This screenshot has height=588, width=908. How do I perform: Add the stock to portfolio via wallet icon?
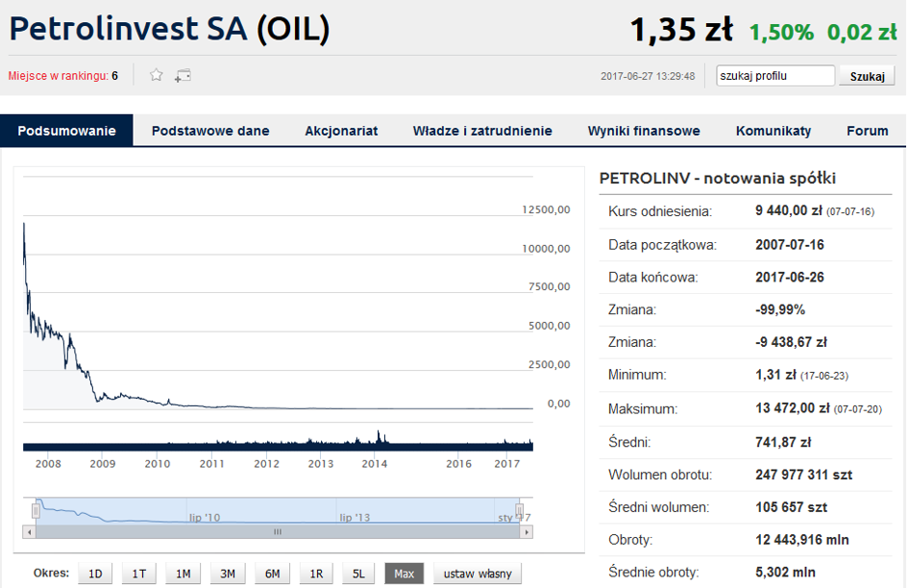[x=183, y=75]
